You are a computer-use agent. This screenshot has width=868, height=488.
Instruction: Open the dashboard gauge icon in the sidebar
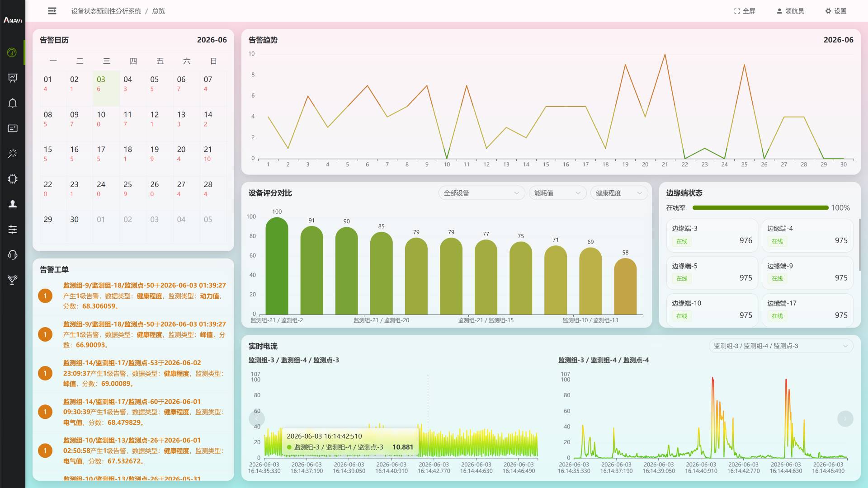(13, 52)
